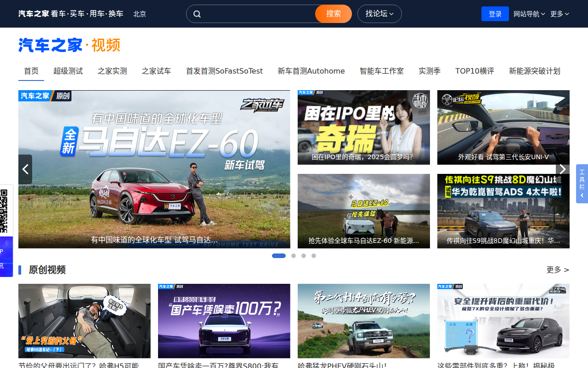Go to previous carousel slide arrow
Viewport: 588px width, 368px height.
25,169
